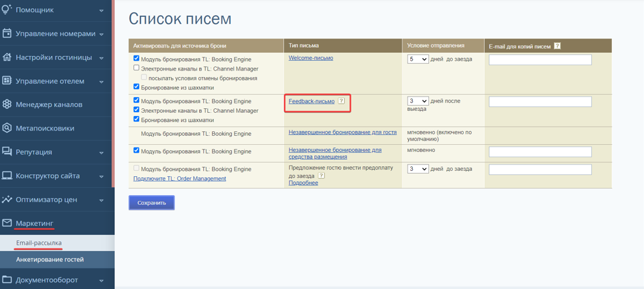Toggle Feedback row Booking Engine checkbox
The width and height of the screenshot is (644, 289).
137,100
